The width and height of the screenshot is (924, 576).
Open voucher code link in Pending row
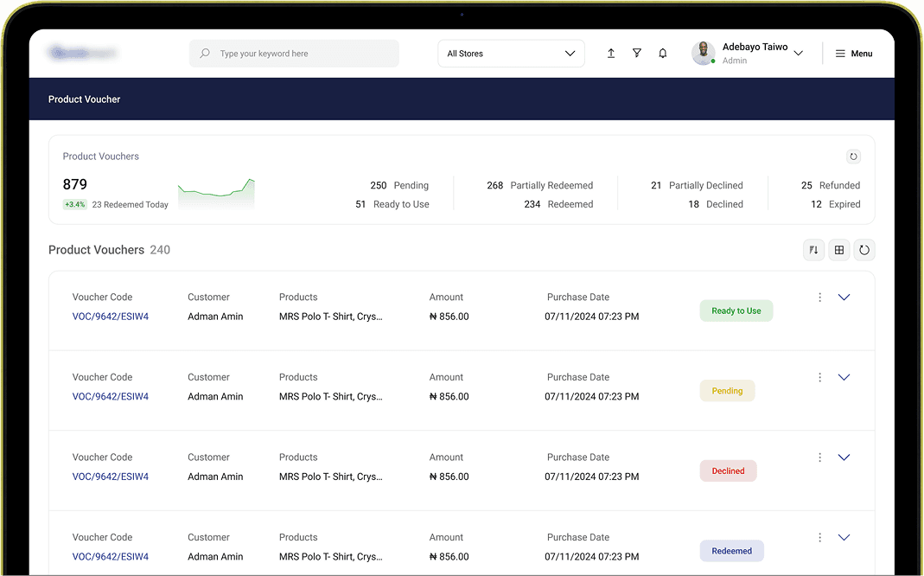[110, 397]
